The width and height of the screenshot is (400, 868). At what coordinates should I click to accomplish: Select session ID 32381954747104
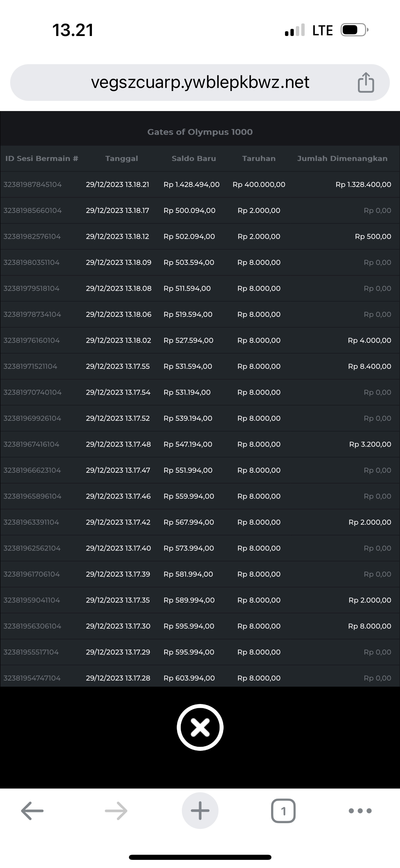tap(32, 678)
